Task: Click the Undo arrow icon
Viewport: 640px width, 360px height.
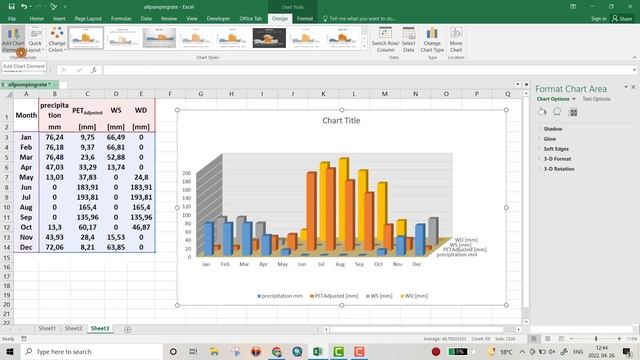Action: coord(24,7)
